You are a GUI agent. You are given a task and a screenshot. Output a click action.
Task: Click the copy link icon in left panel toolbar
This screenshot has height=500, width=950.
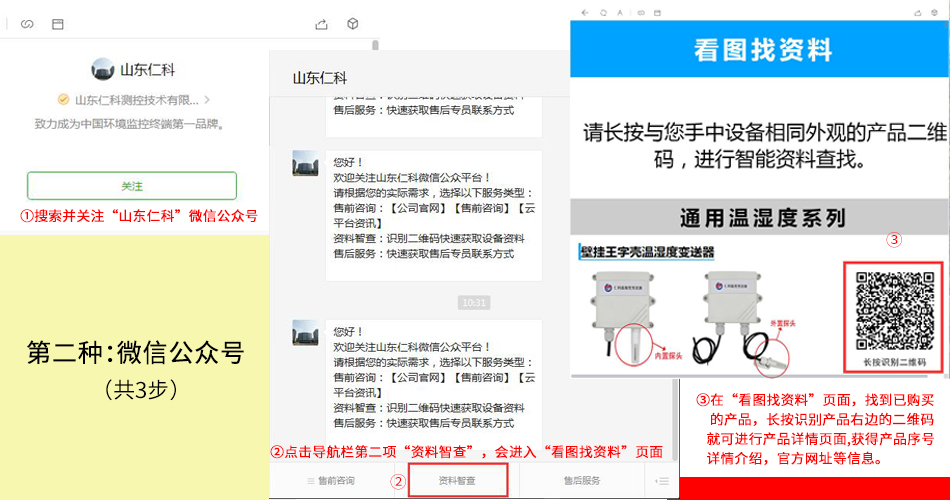pyautogui.click(x=27, y=23)
